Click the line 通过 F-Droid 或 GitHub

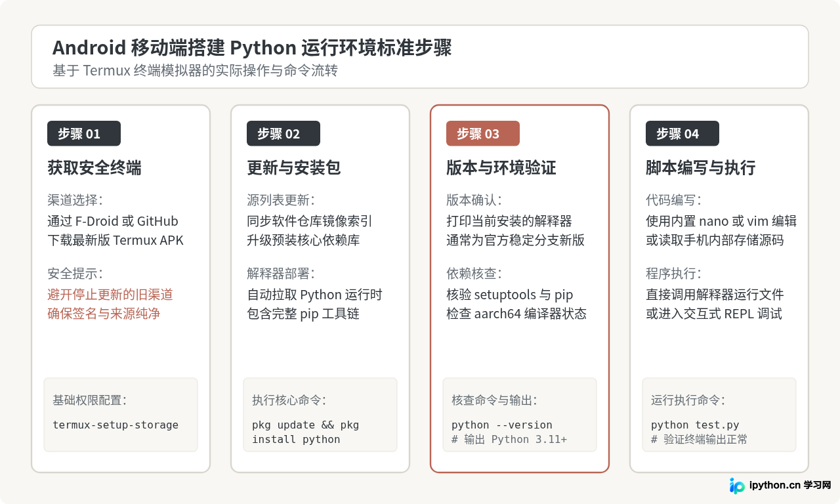(113, 221)
